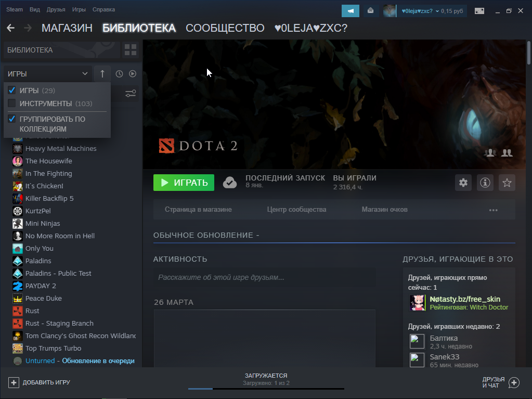Image resolution: width=532 pixels, height=399 pixels.
Task: Click Балтика friend avatar
Action: (x=417, y=342)
